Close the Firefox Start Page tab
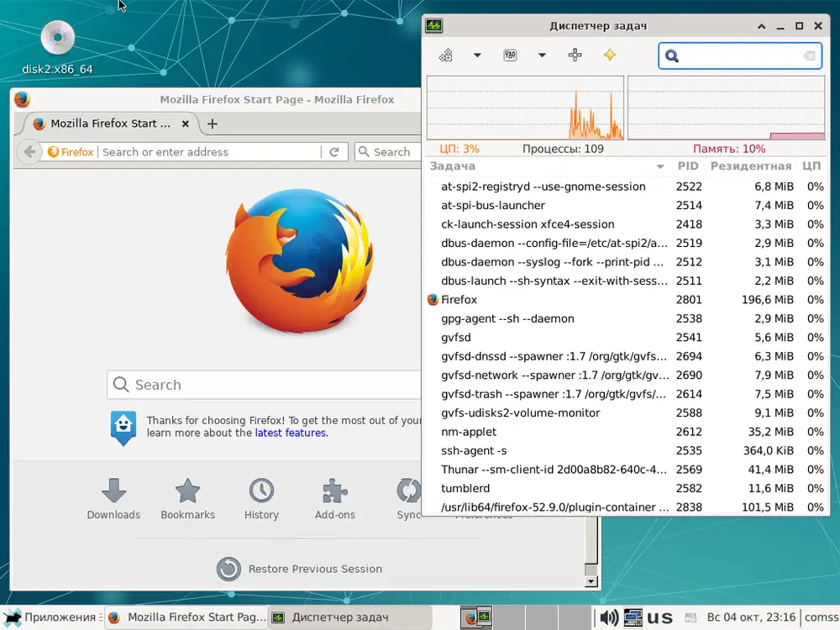The width and height of the screenshot is (840, 630). (186, 123)
